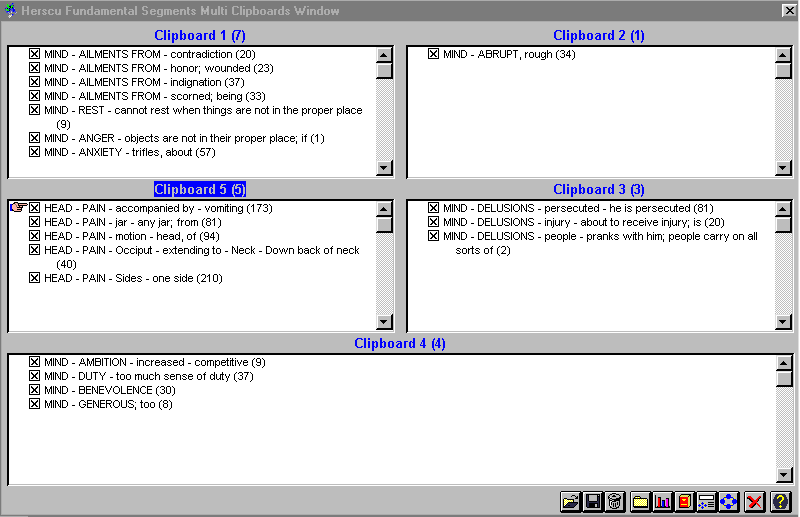Select text 'MIND - ABRUPT, rough (34)'
The image size is (800, 517).
tap(509, 54)
